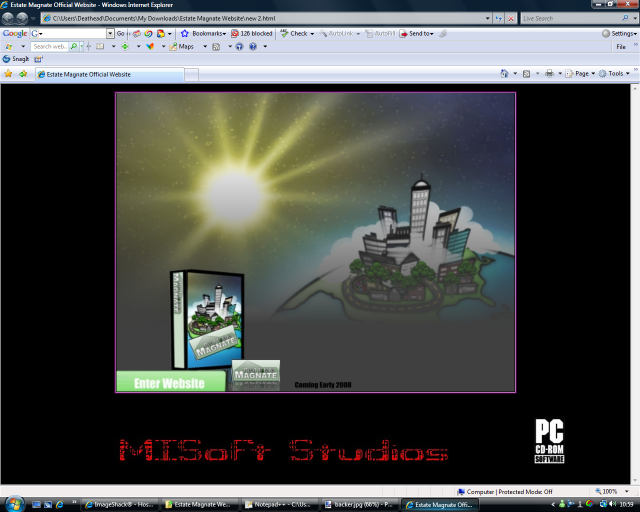
Task: Open Google toolbar Bookmarks star menu
Action: [x=203, y=33]
